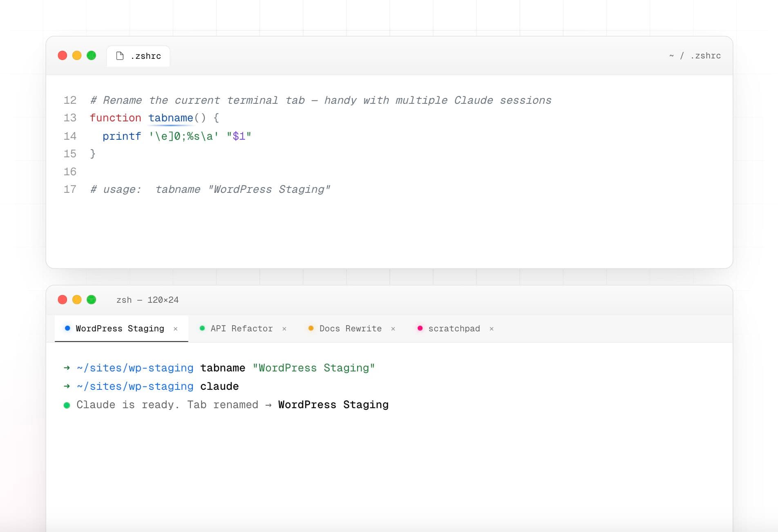Viewport: 778px width, 532px height.
Task: Click the blue dot on WordPress Staging tab
Action: coord(67,328)
